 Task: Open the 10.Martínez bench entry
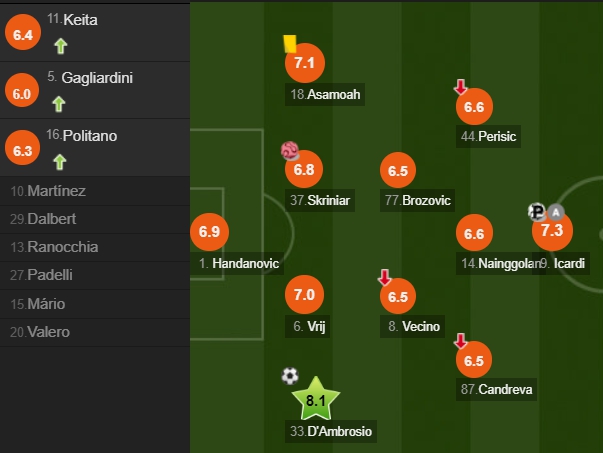[x=95, y=191]
